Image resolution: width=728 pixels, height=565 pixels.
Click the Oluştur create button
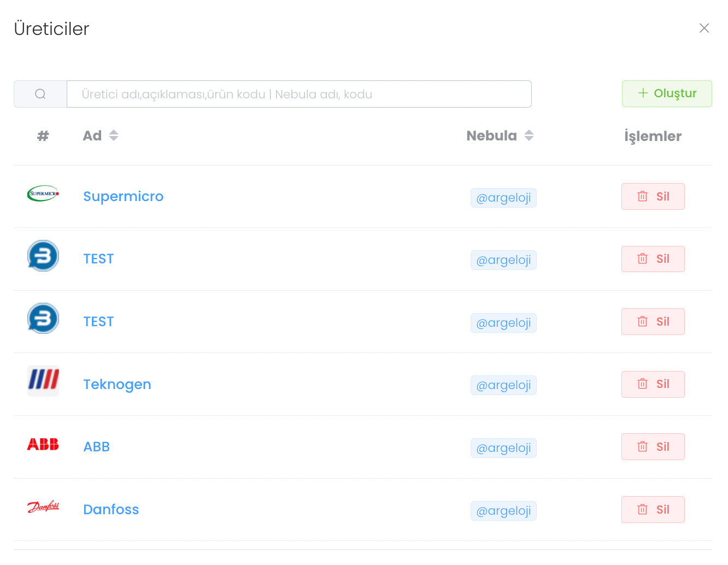click(667, 93)
